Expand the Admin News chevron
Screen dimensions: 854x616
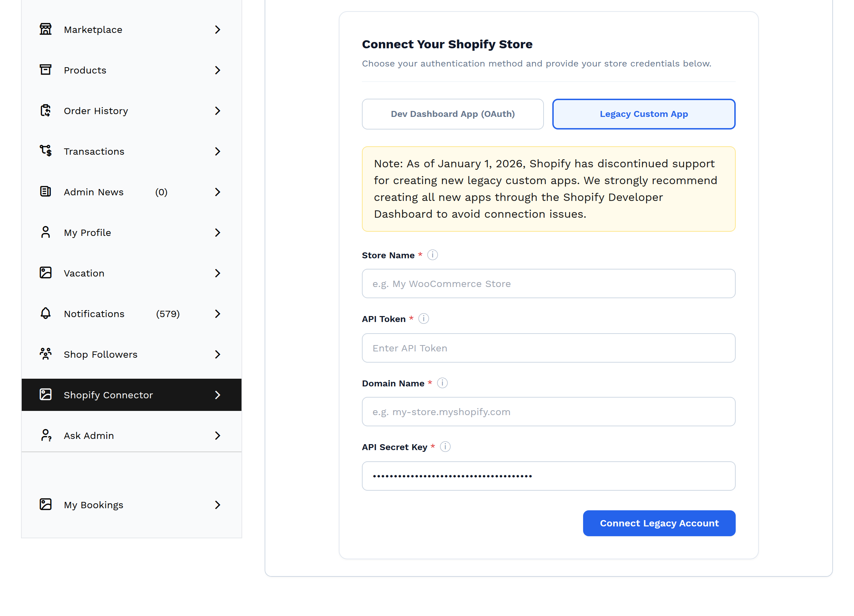click(218, 192)
